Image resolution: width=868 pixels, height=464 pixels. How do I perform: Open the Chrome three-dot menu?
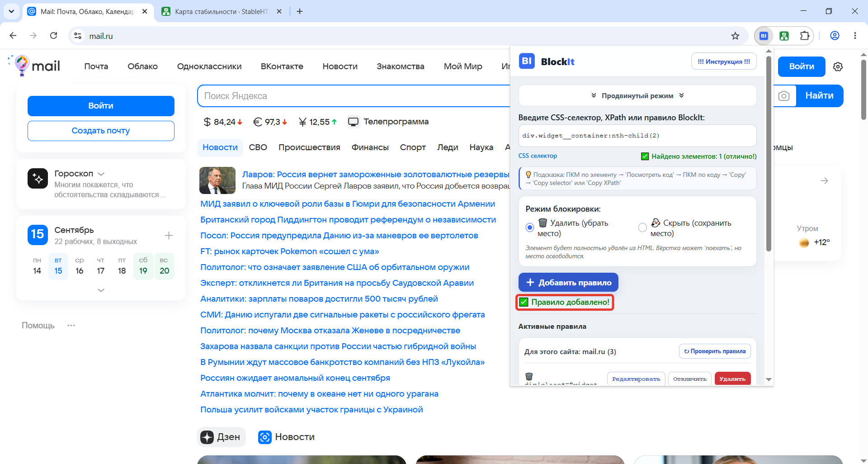click(855, 36)
